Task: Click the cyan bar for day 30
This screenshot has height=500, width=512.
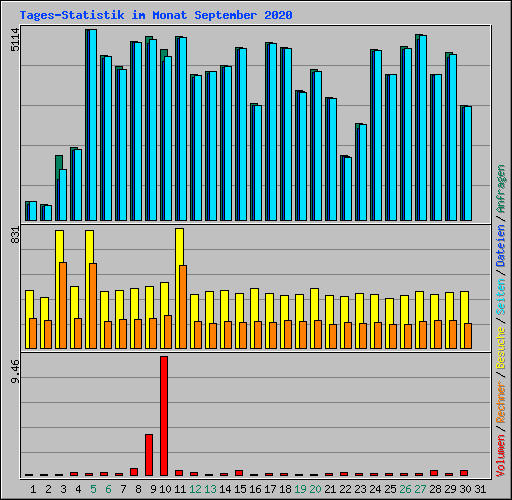Action: pyautogui.click(x=468, y=164)
